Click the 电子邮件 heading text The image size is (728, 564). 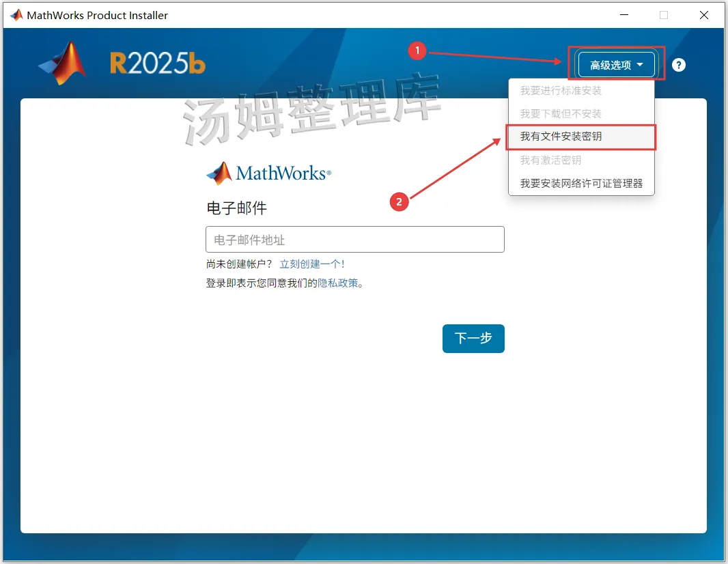pos(237,208)
